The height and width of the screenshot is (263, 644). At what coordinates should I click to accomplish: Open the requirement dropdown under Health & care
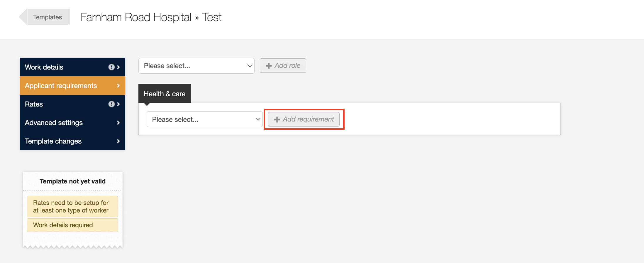204,119
